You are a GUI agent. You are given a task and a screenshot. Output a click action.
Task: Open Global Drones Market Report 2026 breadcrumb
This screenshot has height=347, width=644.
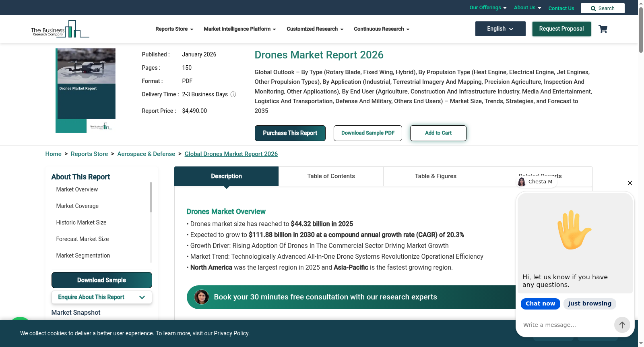(x=231, y=154)
